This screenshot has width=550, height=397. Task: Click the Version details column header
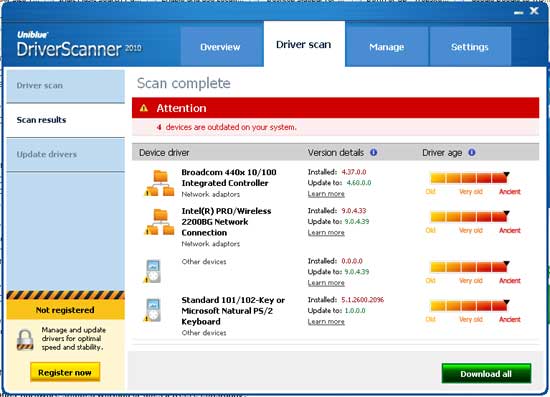(336, 153)
